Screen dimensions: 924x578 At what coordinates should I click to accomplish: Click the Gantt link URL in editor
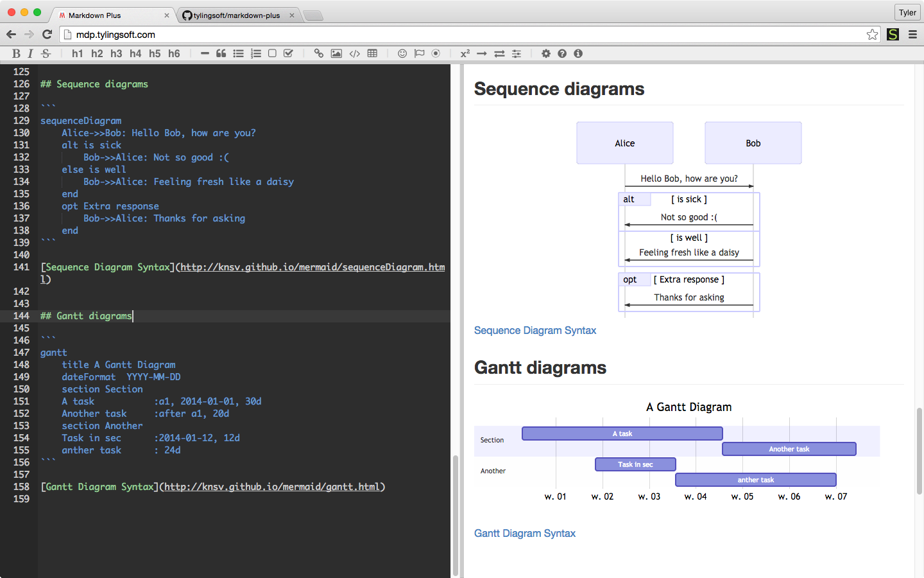click(x=272, y=487)
